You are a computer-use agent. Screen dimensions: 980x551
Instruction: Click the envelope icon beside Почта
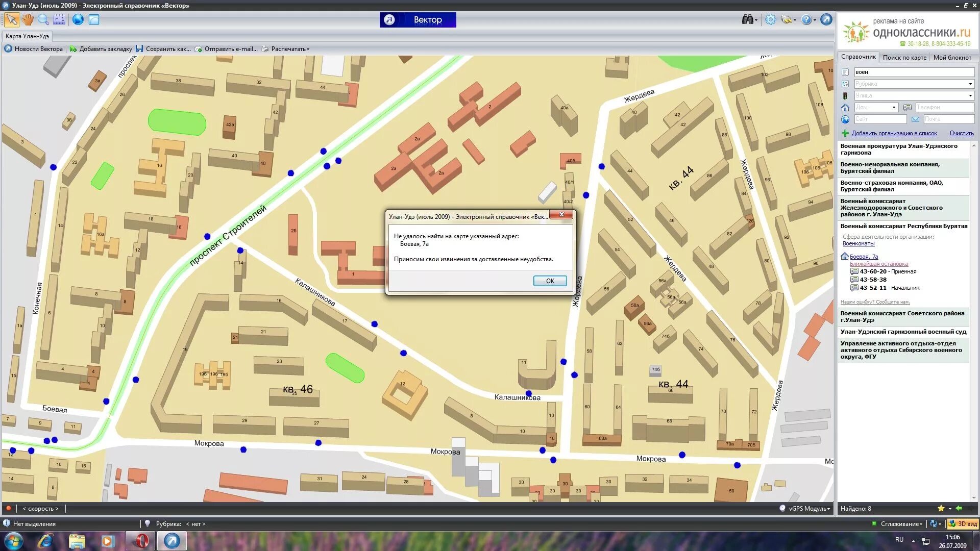[915, 119]
